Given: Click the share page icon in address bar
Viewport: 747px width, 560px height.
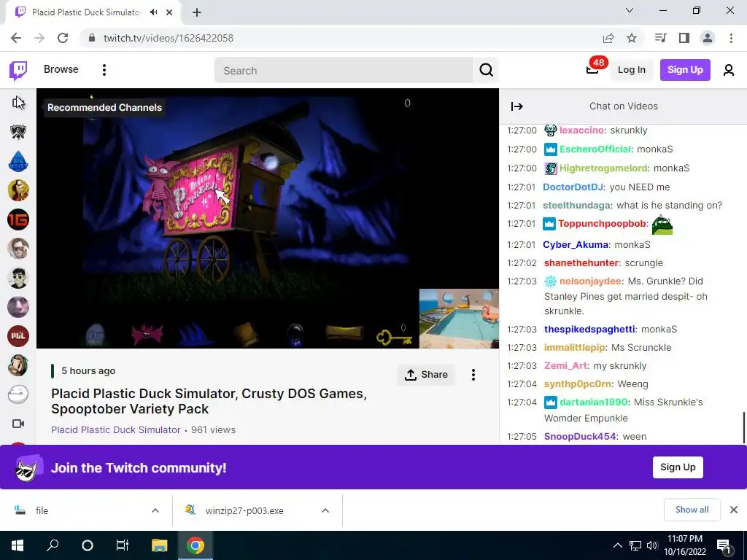Looking at the screenshot, I should 608,38.
